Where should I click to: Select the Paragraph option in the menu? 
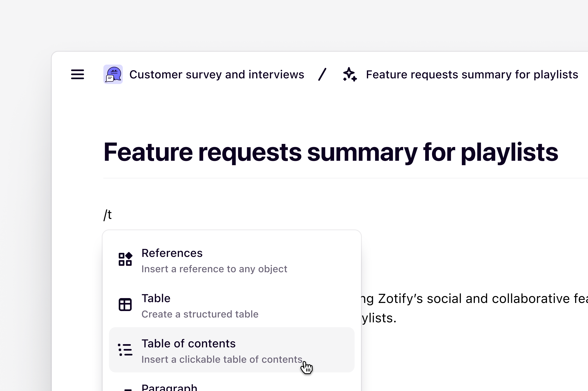tap(169, 387)
